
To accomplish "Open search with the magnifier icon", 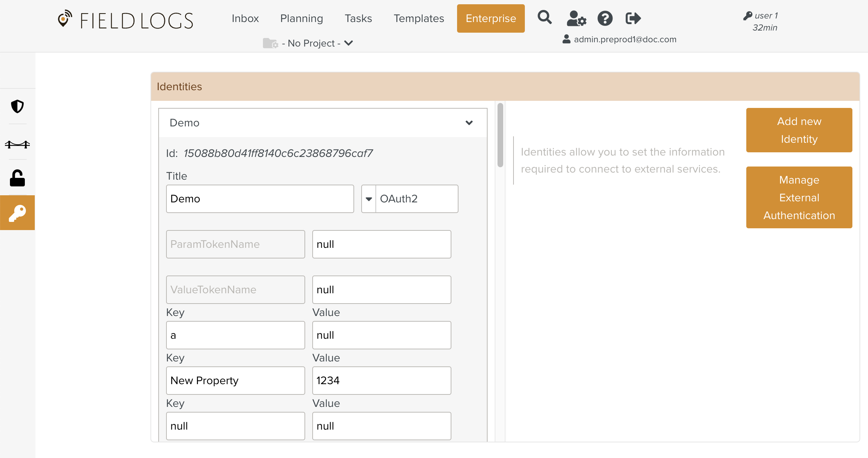I will coord(544,18).
